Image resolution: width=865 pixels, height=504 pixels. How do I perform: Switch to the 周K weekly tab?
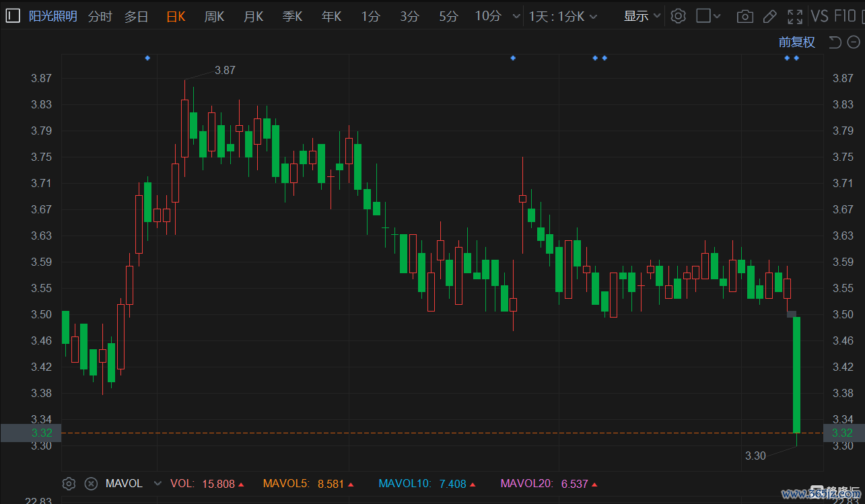click(214, 16)
